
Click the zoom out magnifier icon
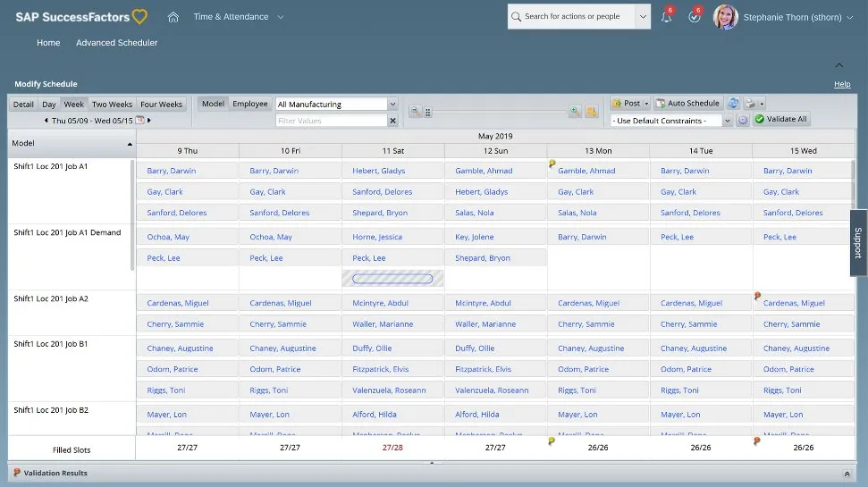click(x=416, y=112)
